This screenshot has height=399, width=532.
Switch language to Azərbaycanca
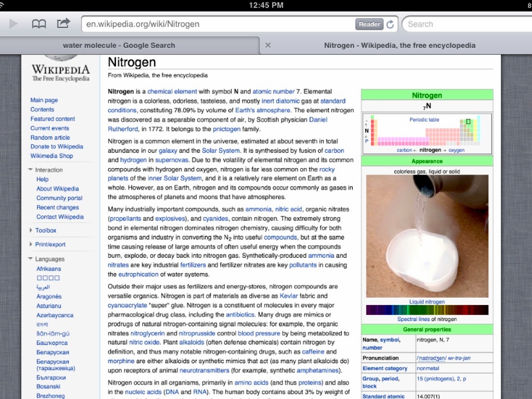[x=55, y=315]
